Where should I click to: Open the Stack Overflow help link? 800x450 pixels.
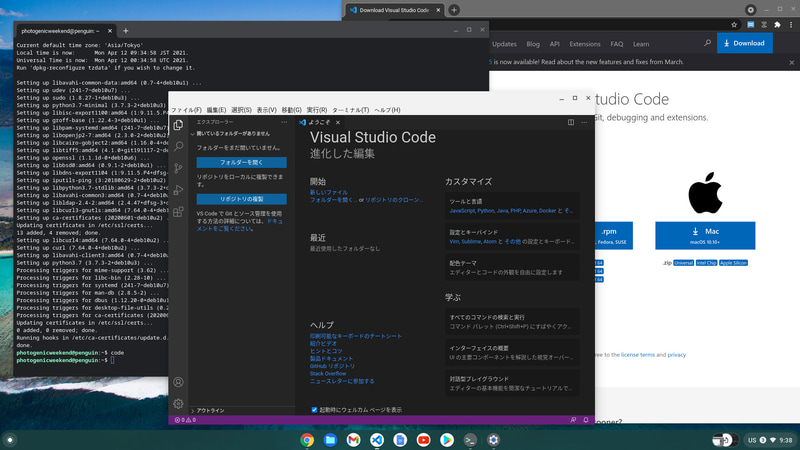(x=328, y=373)
